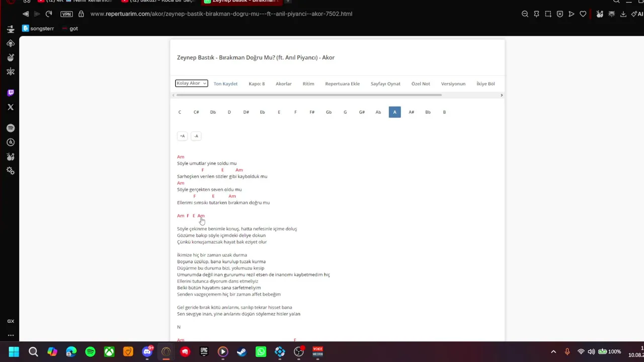Open Windows Start menu
Viewport: 644px width, 362px height.
14,352
